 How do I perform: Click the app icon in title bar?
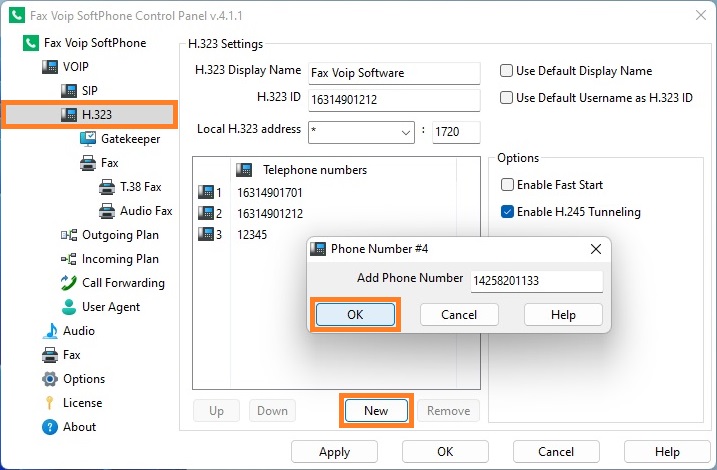[17, 15]
